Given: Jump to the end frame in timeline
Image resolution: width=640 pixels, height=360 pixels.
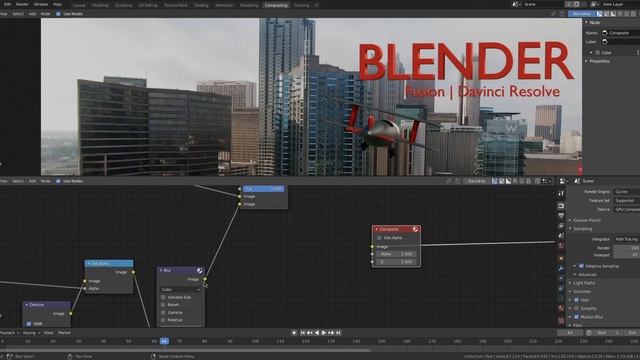Looking at the screenshot, I should click(338, 333).
